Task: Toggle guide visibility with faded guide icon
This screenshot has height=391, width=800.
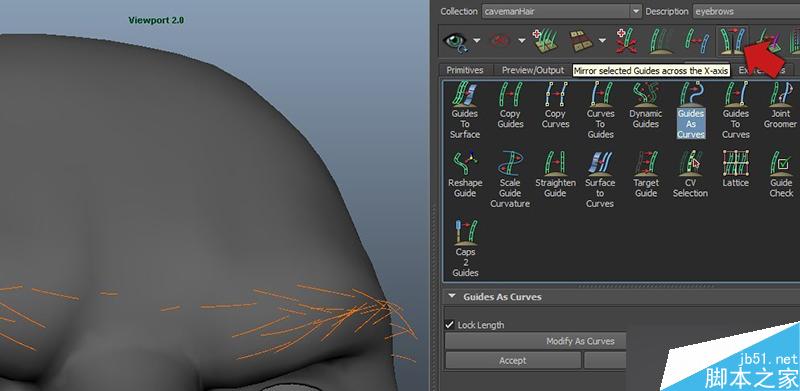Action: tap(660, 41)
